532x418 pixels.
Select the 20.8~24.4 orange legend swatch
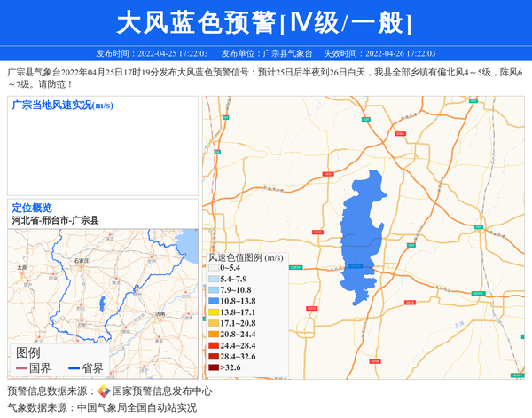[x=213, y=335]
